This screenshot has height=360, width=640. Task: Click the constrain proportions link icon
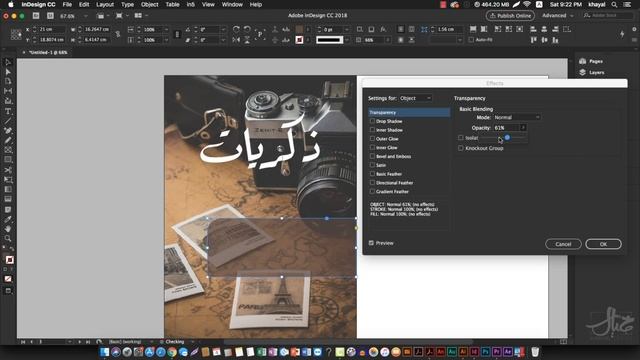click(x=118, y=34)
